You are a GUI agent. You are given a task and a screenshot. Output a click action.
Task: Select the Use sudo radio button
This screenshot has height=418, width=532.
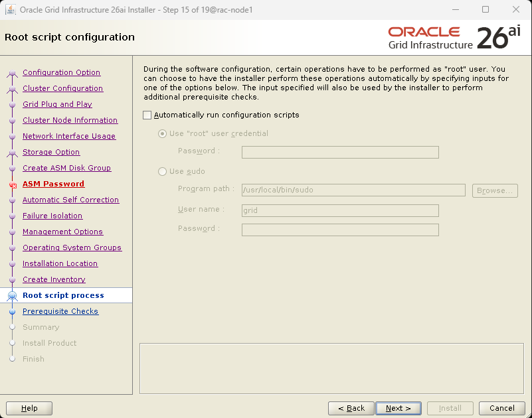(162, 172)
